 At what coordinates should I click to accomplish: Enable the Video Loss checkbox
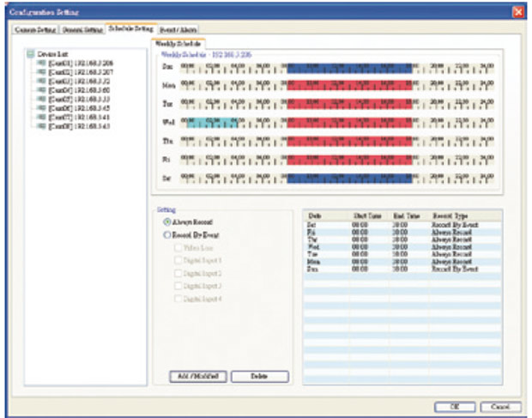tap(178, 246)
